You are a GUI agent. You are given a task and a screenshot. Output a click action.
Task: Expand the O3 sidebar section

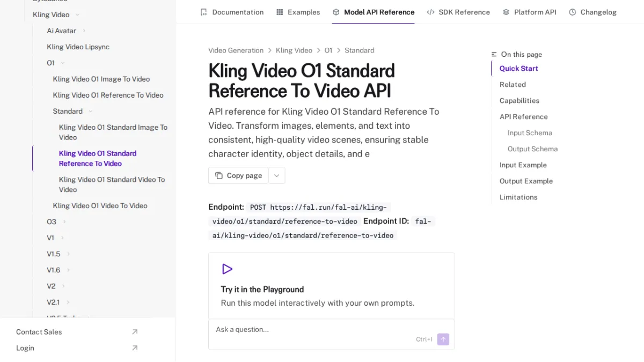pos(64,221)
